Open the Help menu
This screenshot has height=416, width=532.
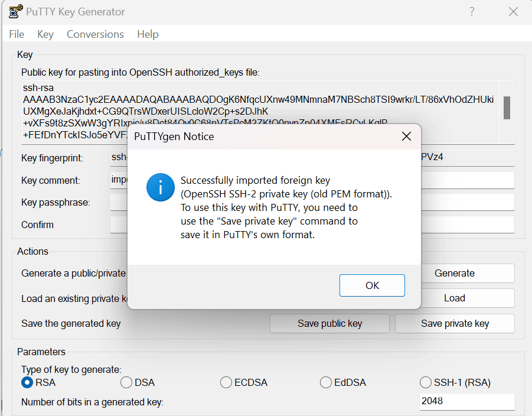click(148, 34)
